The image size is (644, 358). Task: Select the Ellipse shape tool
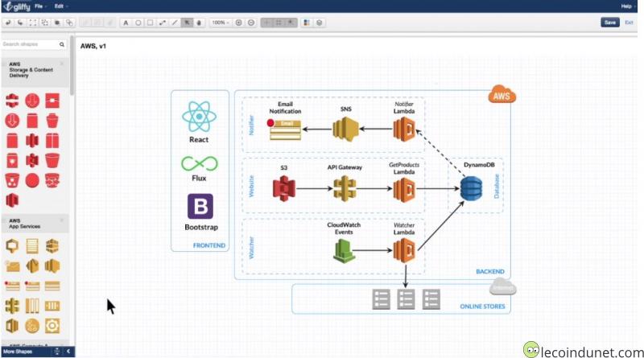(x=138, y=23)
